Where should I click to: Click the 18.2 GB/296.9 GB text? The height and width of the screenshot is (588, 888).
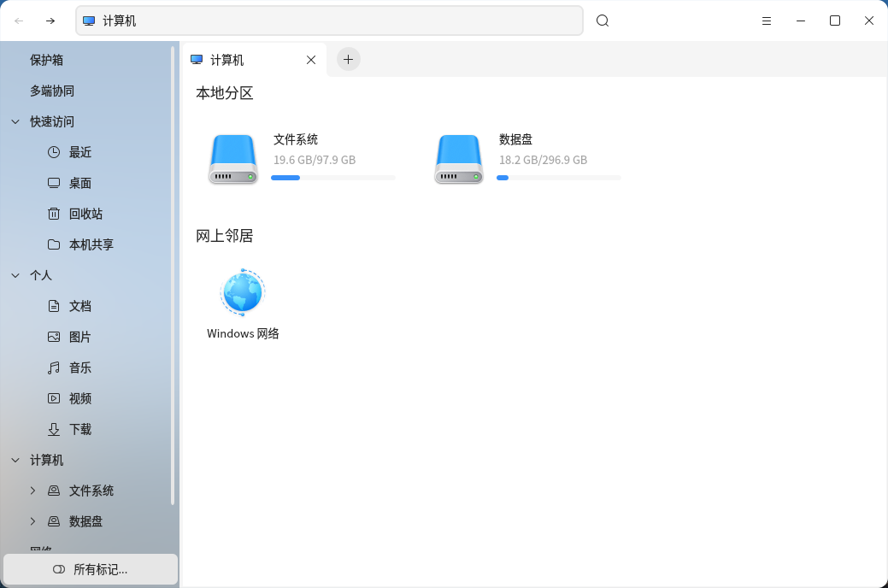543,161
